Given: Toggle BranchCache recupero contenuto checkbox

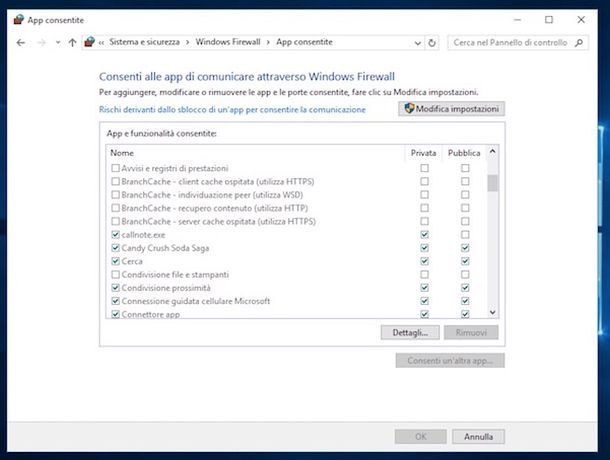Looking at the screenshot, I should click(116, 208).
